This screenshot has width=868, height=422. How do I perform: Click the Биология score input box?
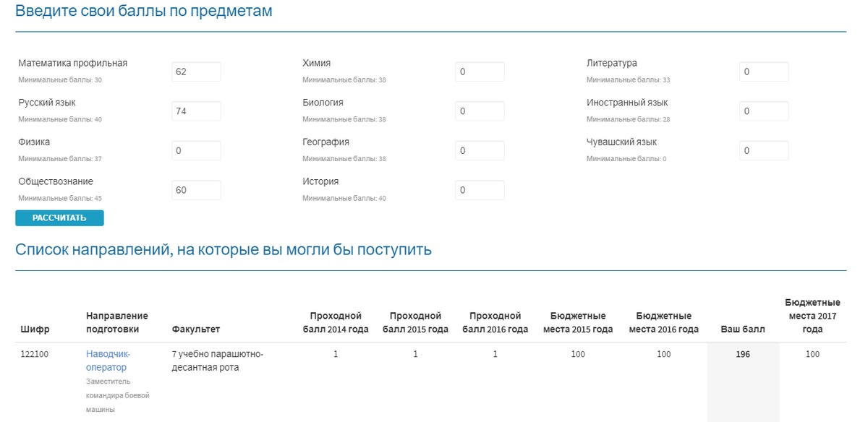pyautogui.click(x=480, y=111)
